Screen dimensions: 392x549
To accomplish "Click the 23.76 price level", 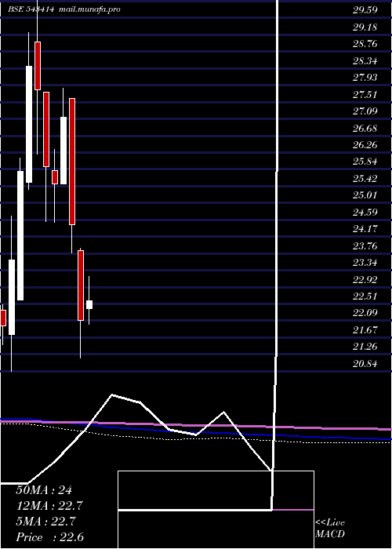I will [365, 245].
